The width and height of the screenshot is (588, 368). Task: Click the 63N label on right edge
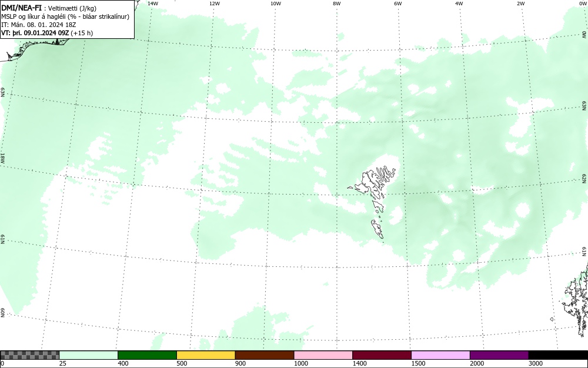pyautogui.click(x=584, y=105)
